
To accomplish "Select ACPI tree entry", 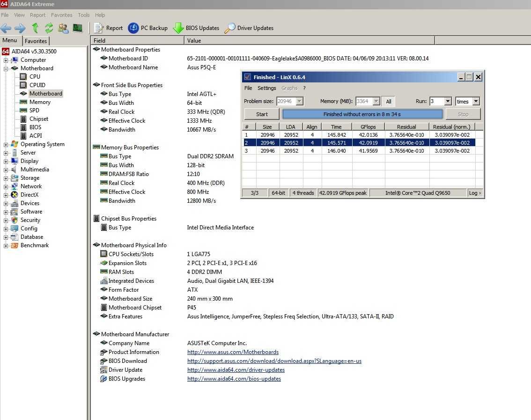I will coord(36,135).
